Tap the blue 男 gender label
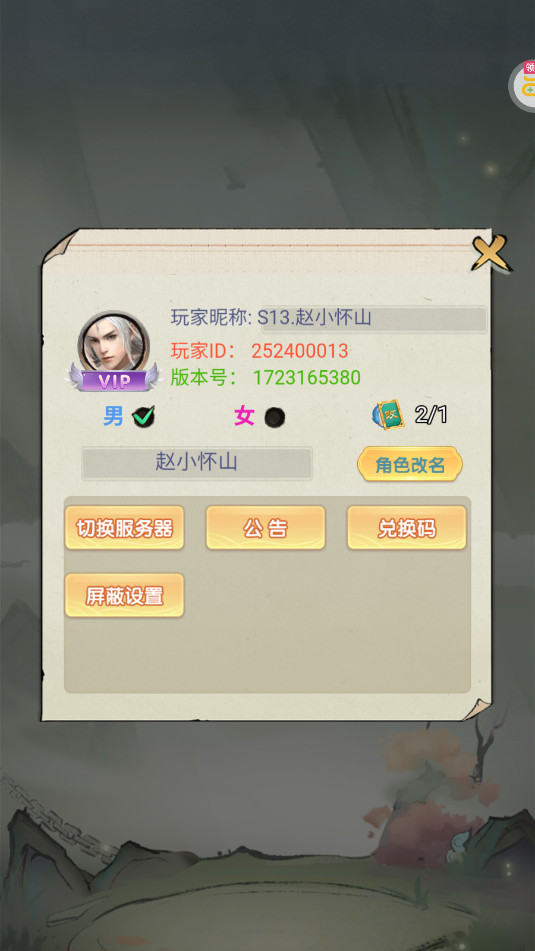The image size is (535, 951). coord(113,416)
